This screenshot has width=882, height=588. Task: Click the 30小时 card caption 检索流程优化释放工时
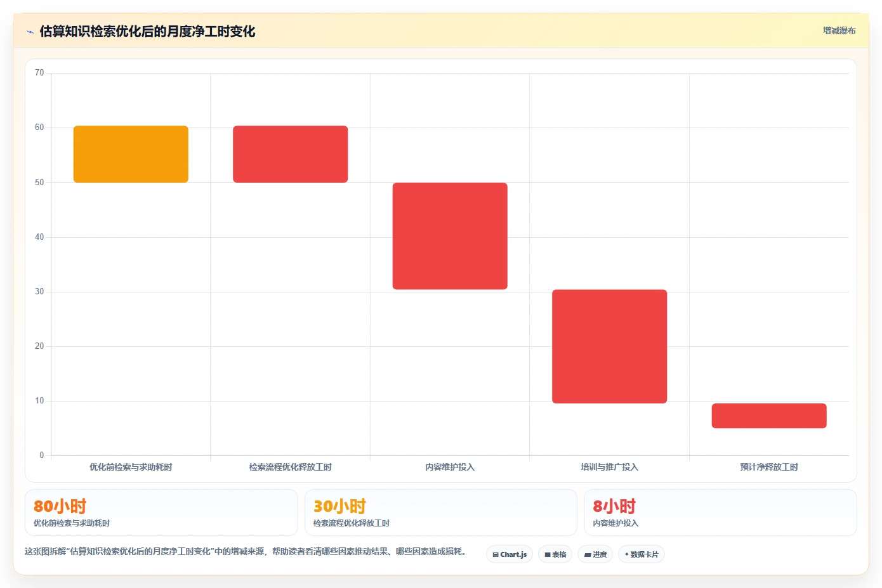tap(351, 523)
